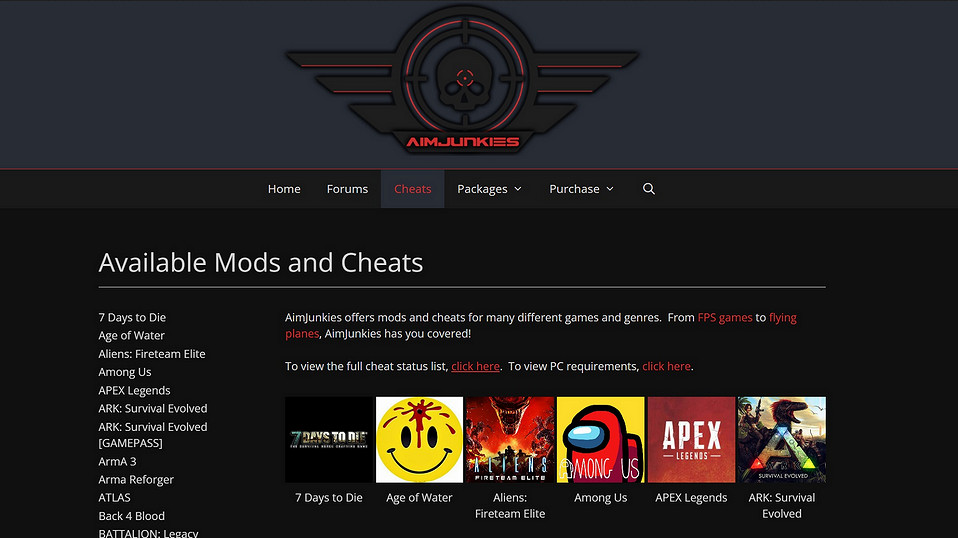Open the Forums menu item
This screenshot has width=958, height=538.
tap(347, 189)
